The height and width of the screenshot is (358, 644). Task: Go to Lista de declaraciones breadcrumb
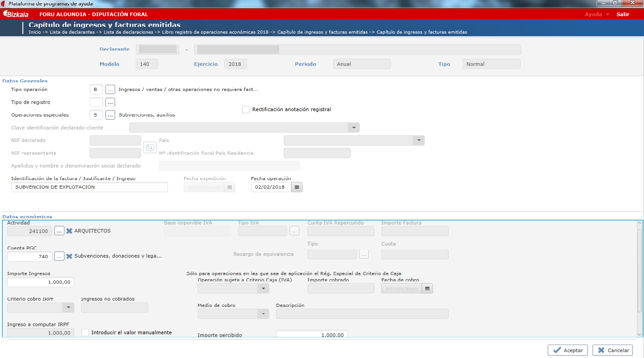click(129, 32)
